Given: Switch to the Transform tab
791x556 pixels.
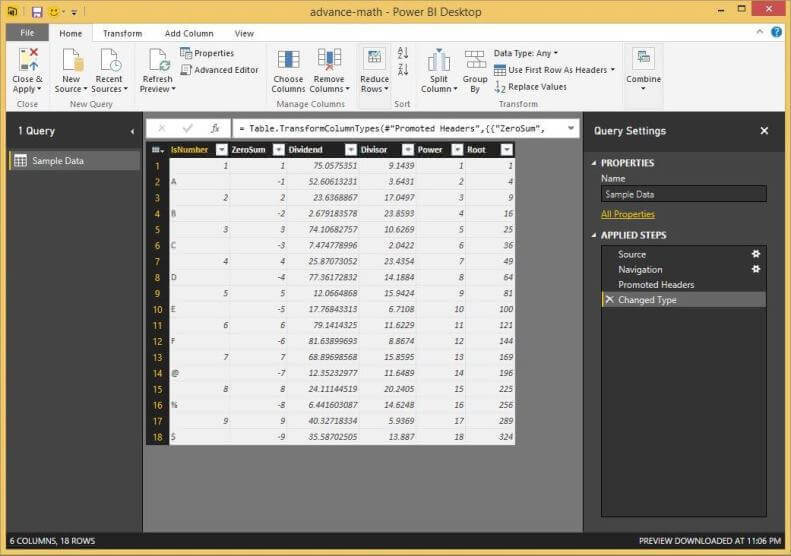Looking at the screenshot, I should click(122, 33).
